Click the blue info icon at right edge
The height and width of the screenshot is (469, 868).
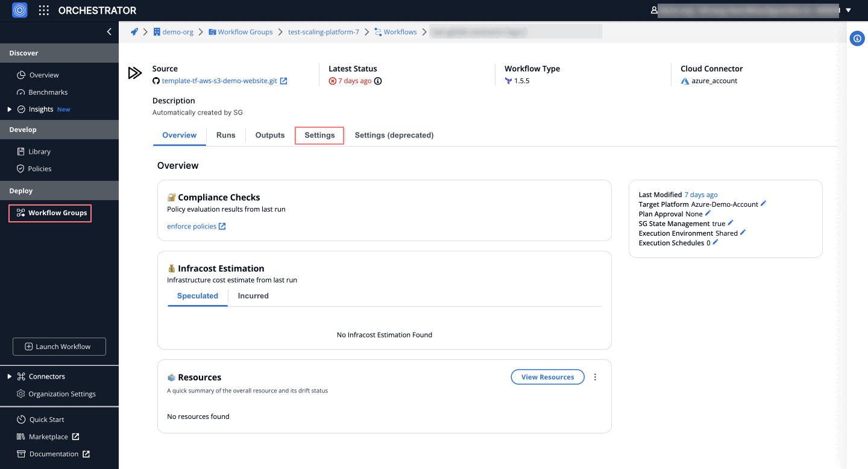coord(857,39)
